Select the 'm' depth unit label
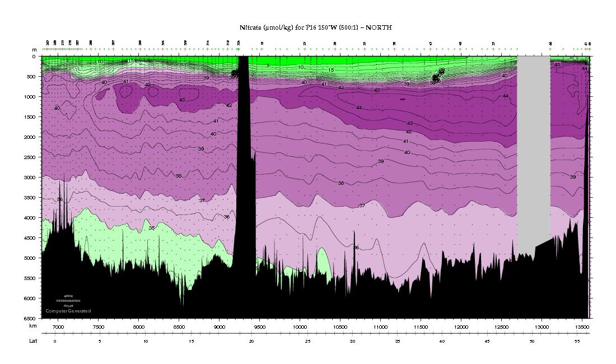 35,50
